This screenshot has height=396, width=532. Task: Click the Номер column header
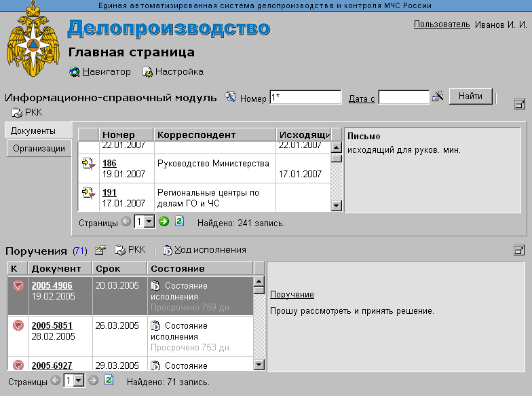126,134
